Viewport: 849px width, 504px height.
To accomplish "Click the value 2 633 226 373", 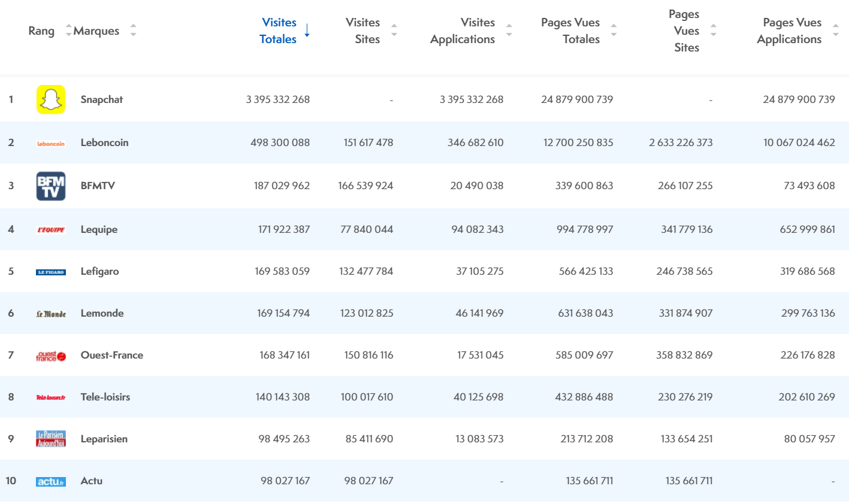I will pos(681,142).
